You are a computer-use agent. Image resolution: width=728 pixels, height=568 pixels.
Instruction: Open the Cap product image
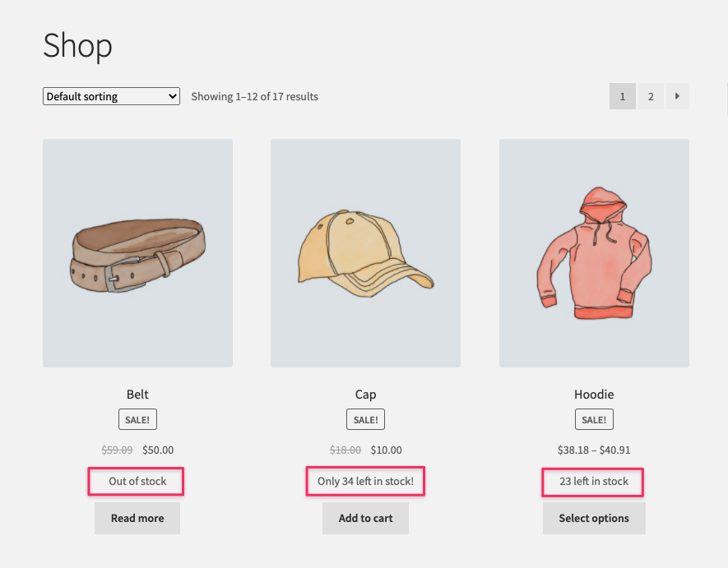(365, 252)
